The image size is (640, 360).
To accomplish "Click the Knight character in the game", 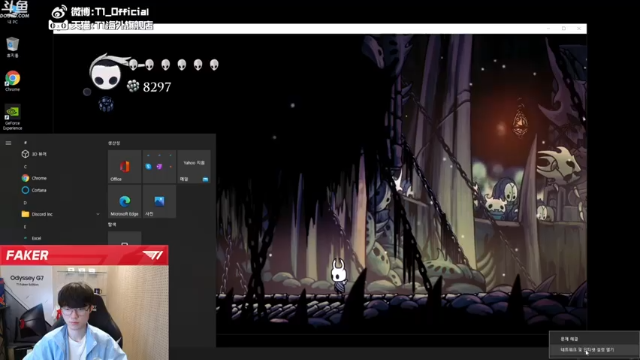I will pos(339,276).
